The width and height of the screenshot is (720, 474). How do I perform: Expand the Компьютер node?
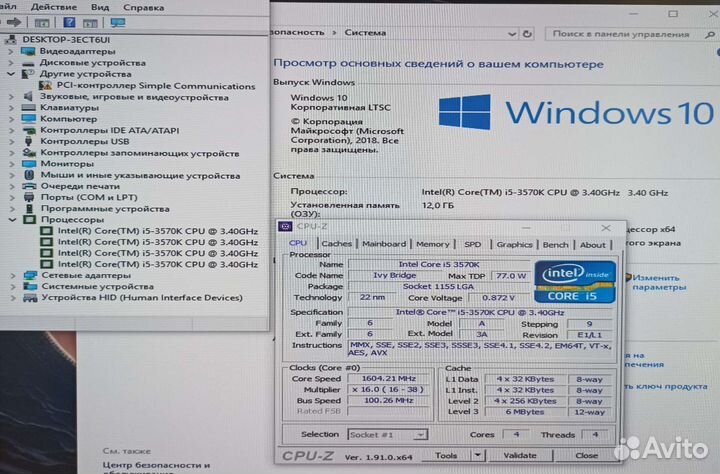tap(12, 119)
